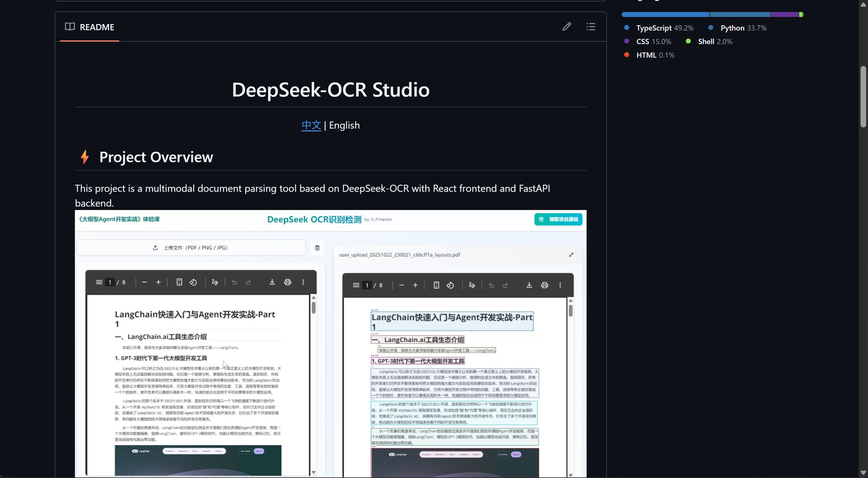The width and height of the screenshot is (868, 478).
Task: Switch the README to 中文
Action: [x=311, y=126]
